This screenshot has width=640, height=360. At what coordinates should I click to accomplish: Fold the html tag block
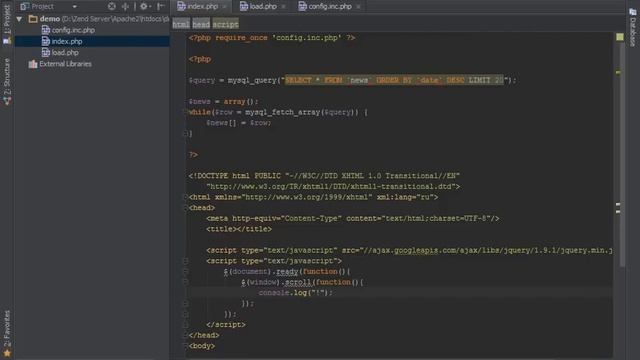tap(185, 197)
